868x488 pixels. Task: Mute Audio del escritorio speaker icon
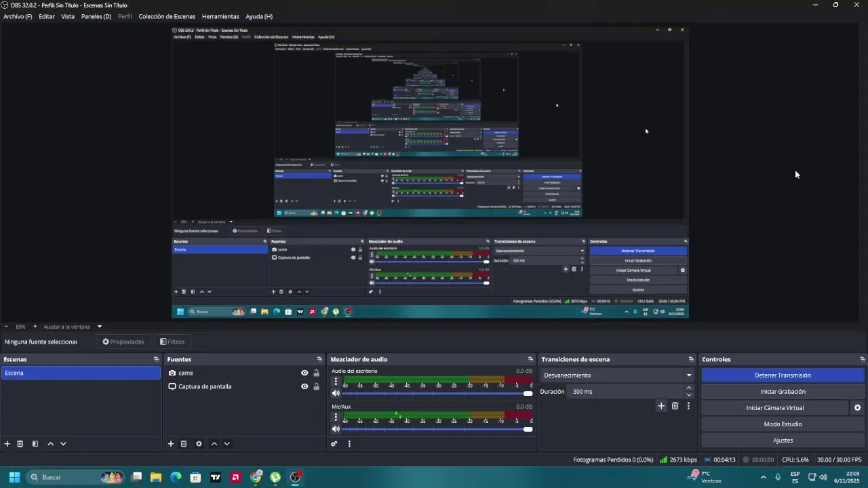tap(336, 393)
